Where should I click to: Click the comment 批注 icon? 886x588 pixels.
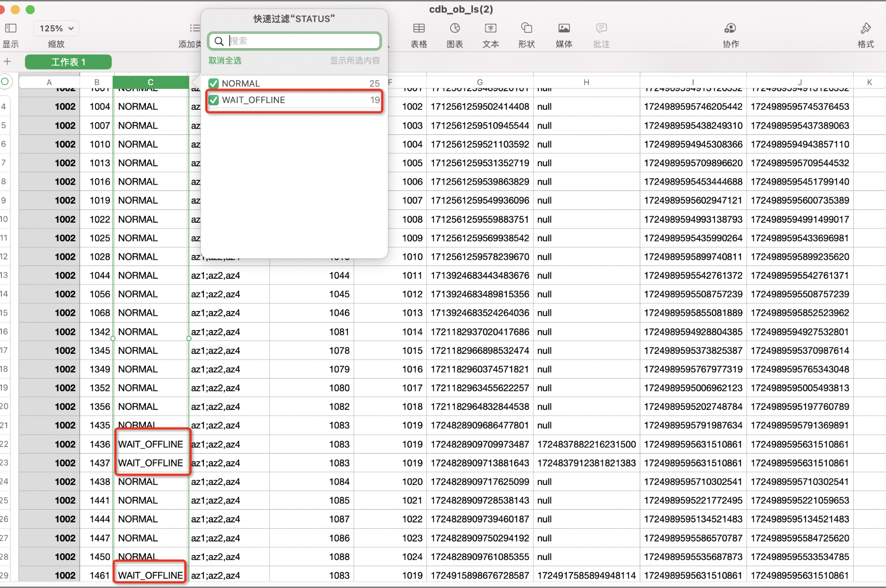click(601, 28)
